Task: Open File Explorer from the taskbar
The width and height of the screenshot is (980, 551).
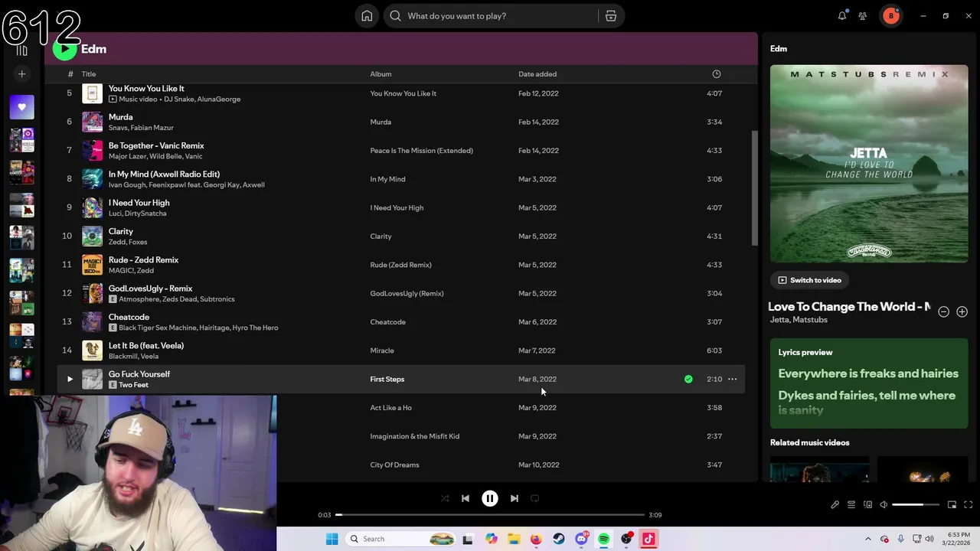Action: pos(514,539)
